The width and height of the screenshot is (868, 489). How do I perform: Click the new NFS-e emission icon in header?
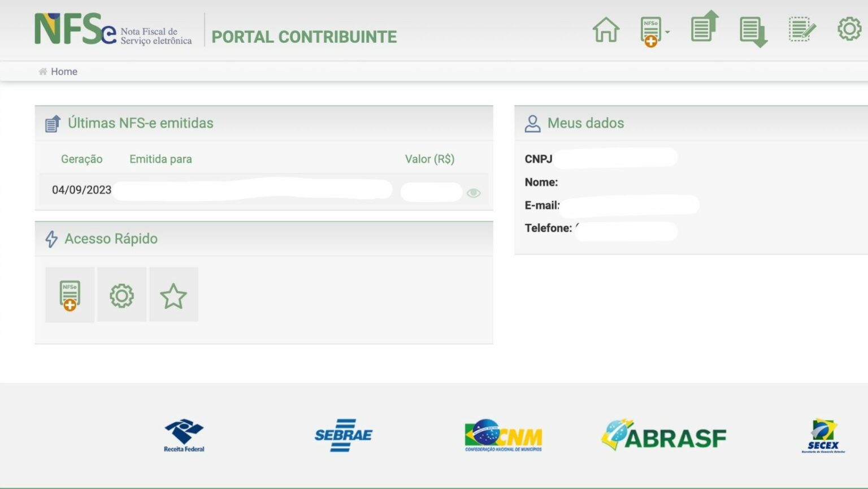[650, 32]
